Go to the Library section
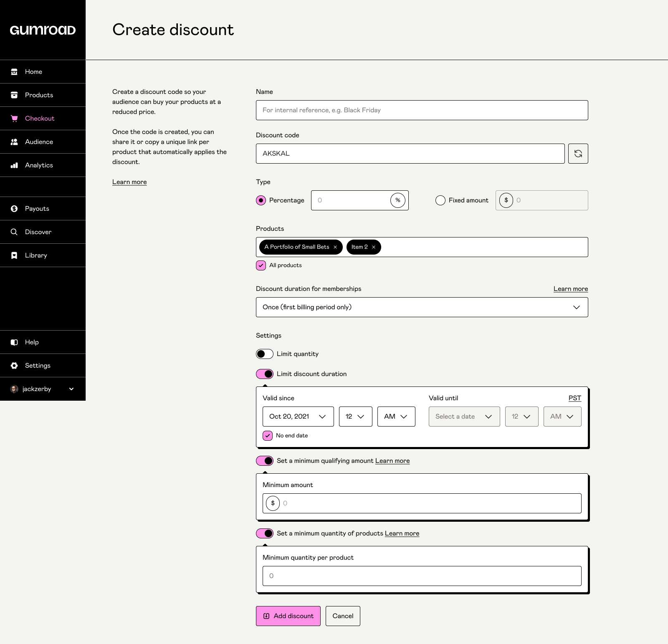This screenshot has height=644, width=668. click(14, 255)
